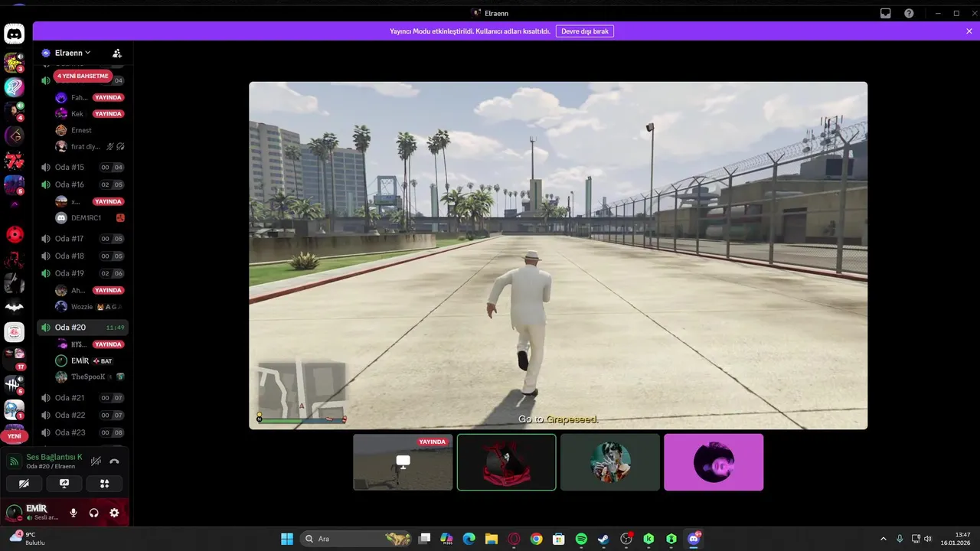Open the Batman logo server icon
This screenshot has height=551, width=980.
pyautogui.click(x=15, y=308)
